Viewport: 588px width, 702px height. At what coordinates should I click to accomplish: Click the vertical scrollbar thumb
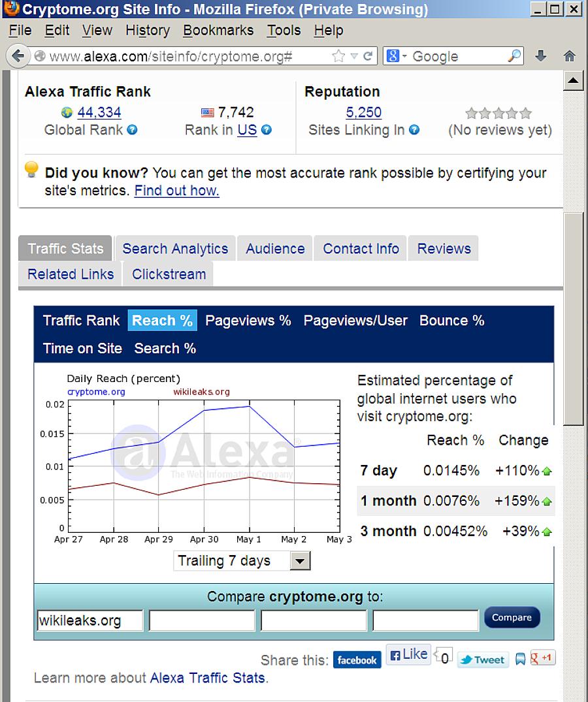tap(573, 319)
